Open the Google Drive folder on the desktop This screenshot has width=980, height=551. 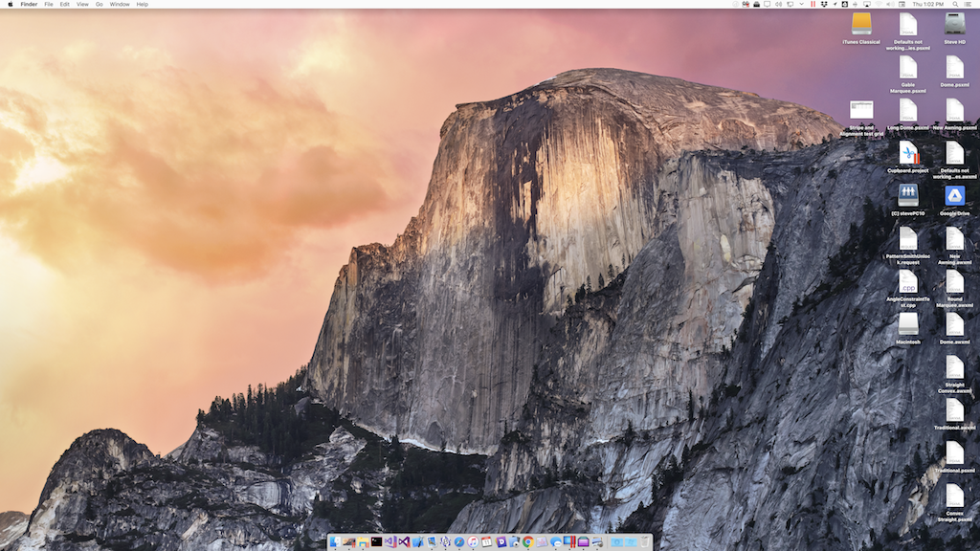[x=953, y=196]
